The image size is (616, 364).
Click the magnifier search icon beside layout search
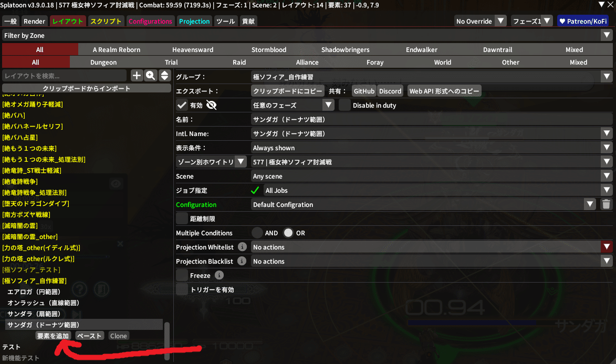151,76
